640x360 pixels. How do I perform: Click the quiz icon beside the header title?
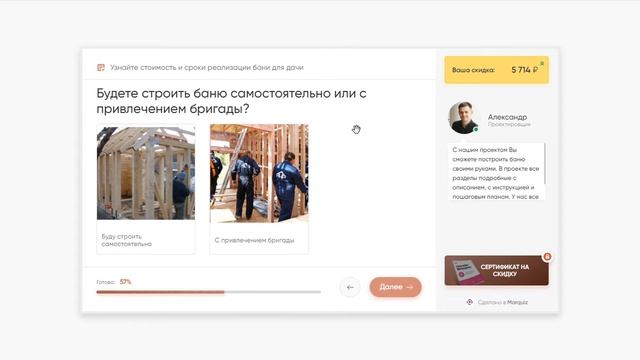click(101, 67)
